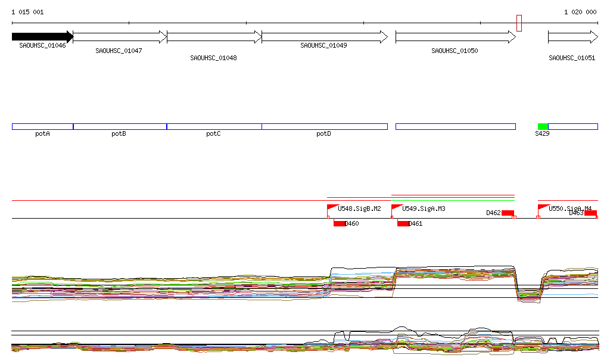Click the black SAOUHSC_01046 gene arrow
Image resolution: width=610 pixels, height=364 pixels.
tap(42, 37)
